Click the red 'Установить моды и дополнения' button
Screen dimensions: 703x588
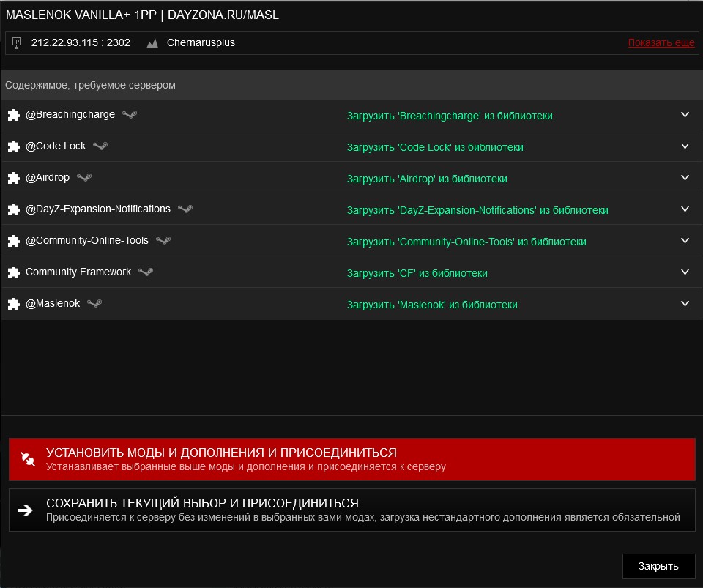352,459
